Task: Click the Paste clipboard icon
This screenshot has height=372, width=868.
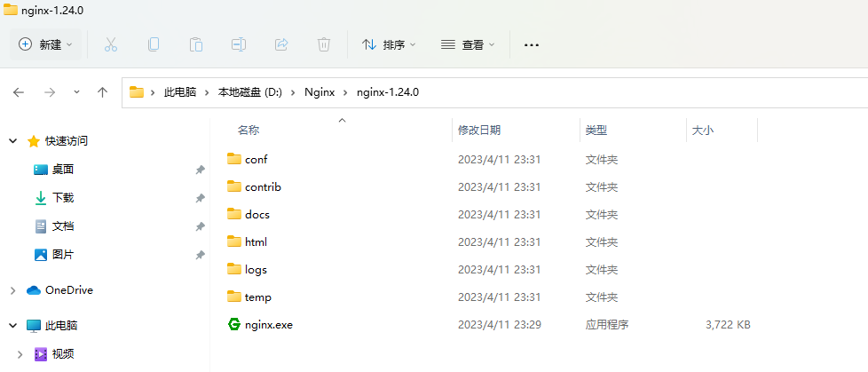Action: coord(196,45)
